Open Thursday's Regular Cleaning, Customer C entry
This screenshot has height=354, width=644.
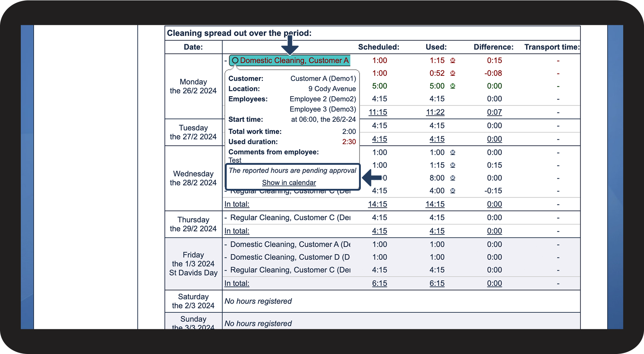290,218
